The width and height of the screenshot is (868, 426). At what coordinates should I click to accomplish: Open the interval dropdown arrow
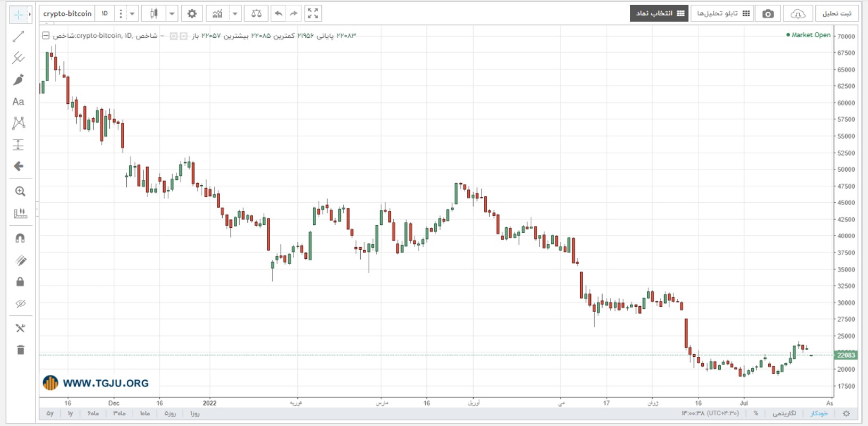pos(132,13)
